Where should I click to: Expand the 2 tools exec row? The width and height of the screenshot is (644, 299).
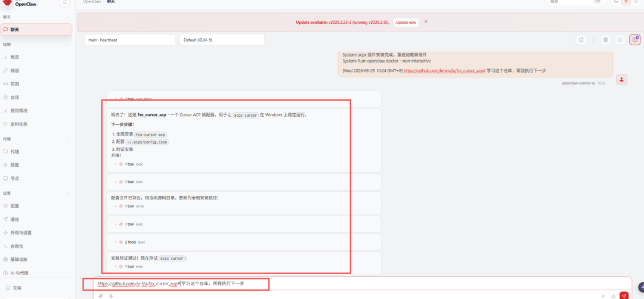click(130, 242)
